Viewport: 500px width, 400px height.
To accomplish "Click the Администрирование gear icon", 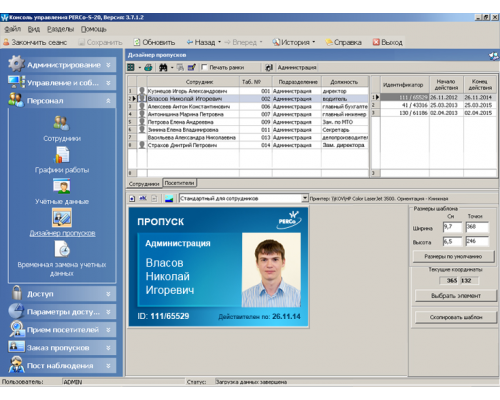I will pyautogui.click(x=16, y=64).
